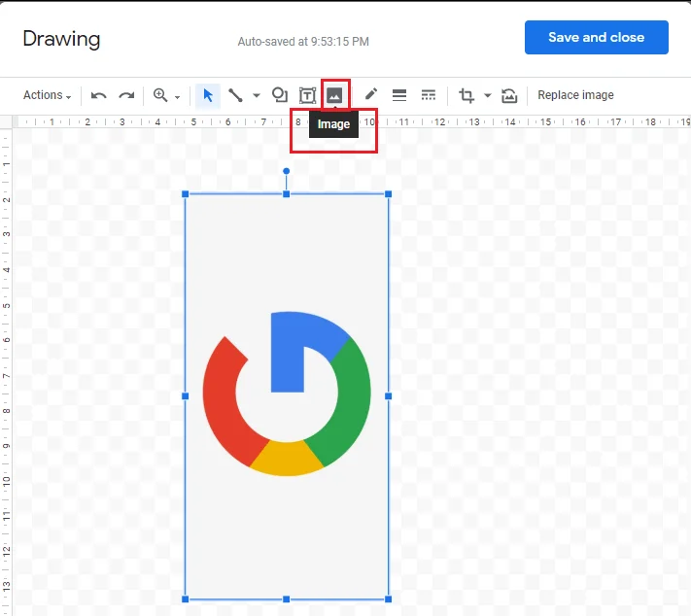Click Replace image

pos(575,95)
